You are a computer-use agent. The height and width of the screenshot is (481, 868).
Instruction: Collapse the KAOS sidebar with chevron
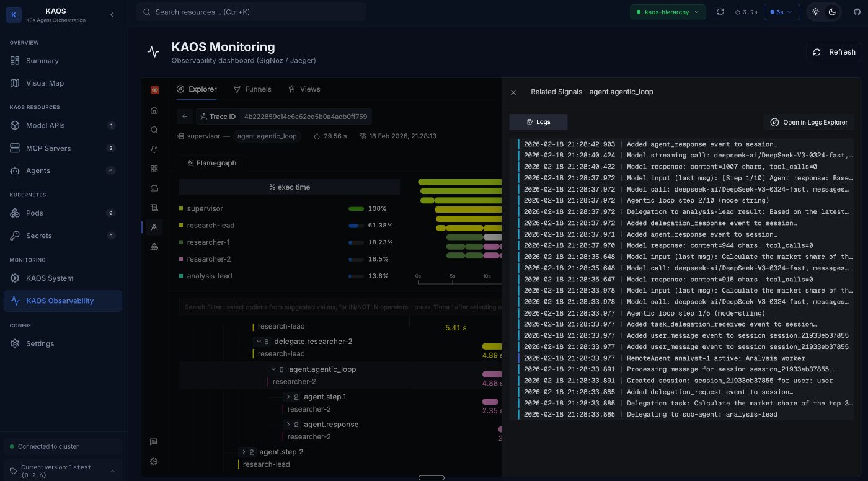(x=112, y=15)
